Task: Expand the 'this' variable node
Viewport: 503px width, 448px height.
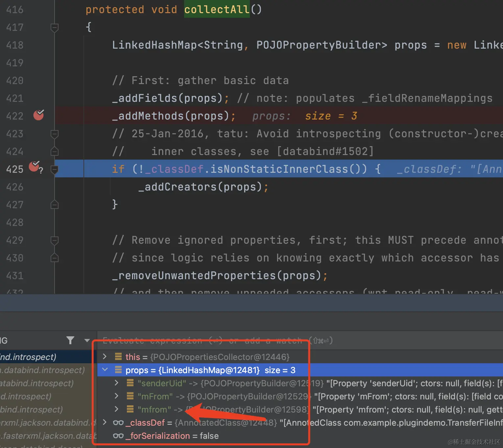Action: (x=105, y=356)
